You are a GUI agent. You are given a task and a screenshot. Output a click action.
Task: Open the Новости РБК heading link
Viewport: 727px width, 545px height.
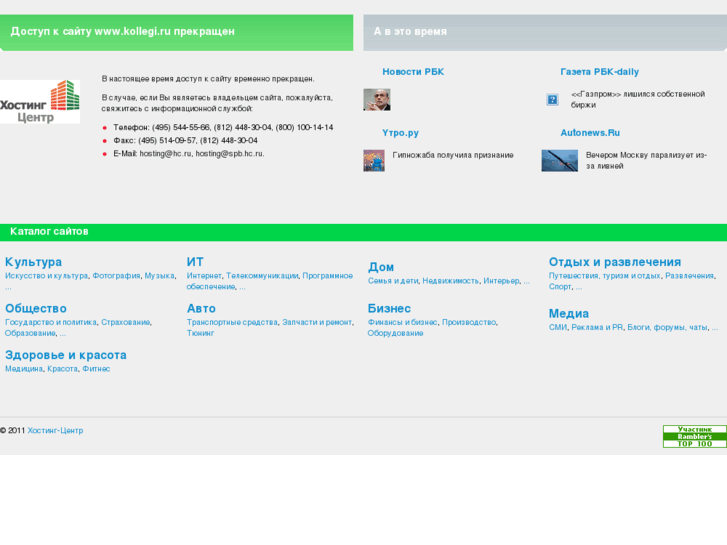[413, 72]
